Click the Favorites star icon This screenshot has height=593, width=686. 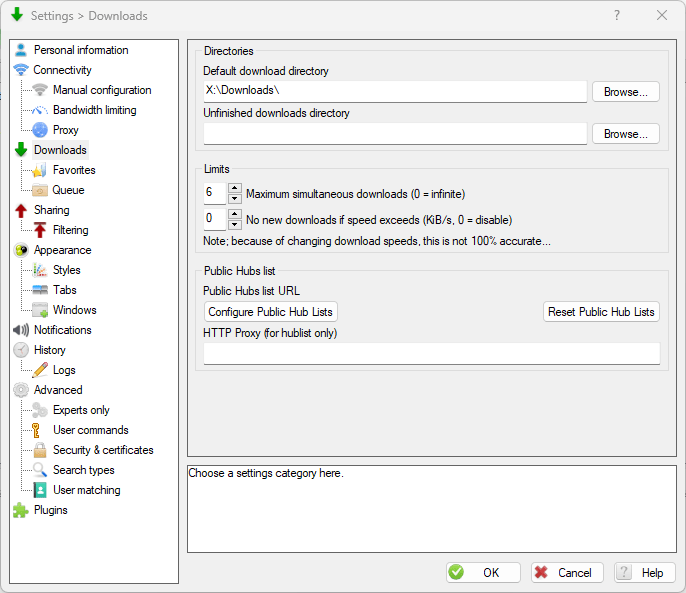[x=40, y=170]
